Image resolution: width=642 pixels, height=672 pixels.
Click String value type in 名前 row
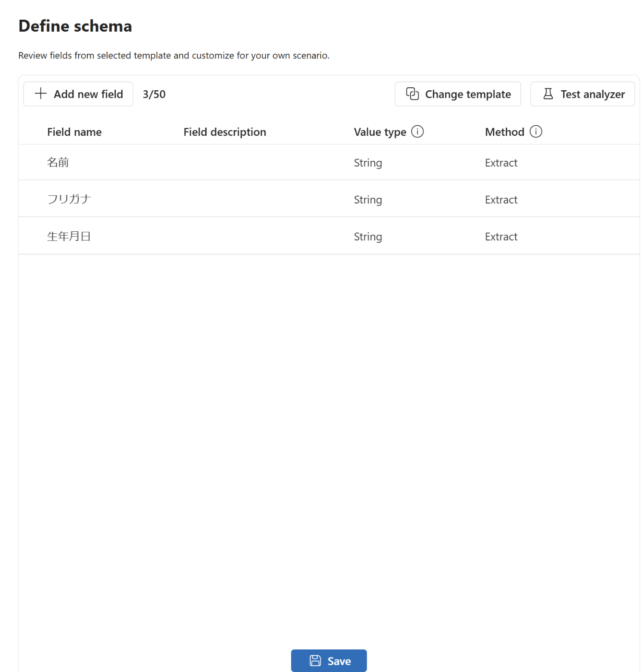(368, 163)
